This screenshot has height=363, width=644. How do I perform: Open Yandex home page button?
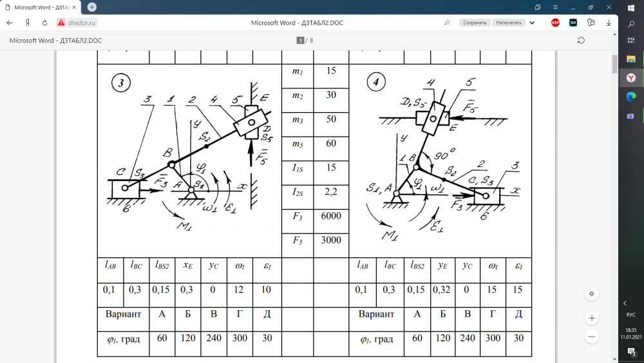[x=28, y=23]
